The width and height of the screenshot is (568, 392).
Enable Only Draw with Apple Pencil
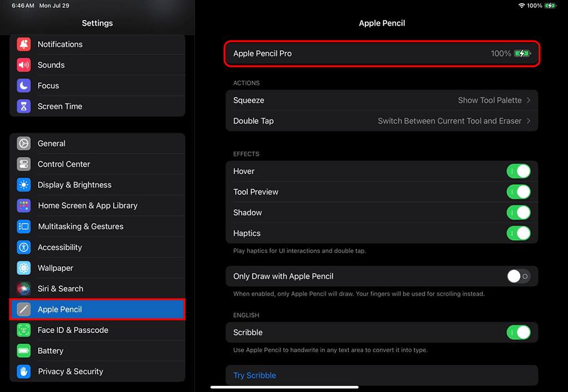tap(519, 276)
